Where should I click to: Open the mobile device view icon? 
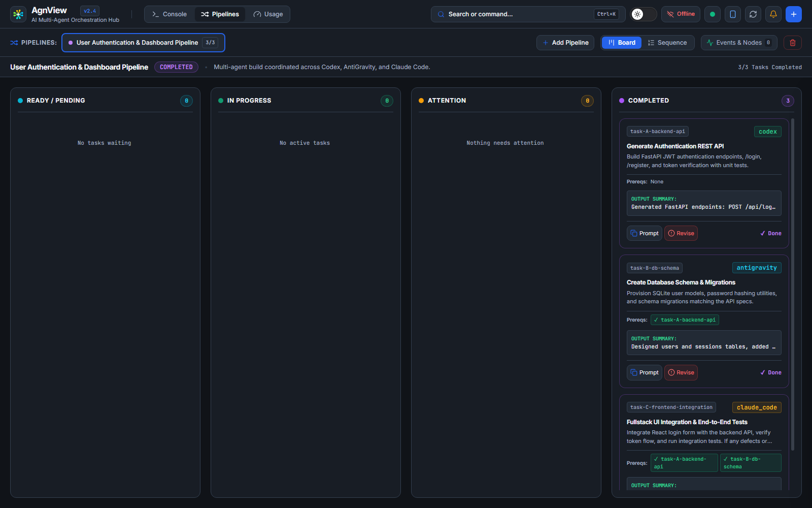point(733,14)
